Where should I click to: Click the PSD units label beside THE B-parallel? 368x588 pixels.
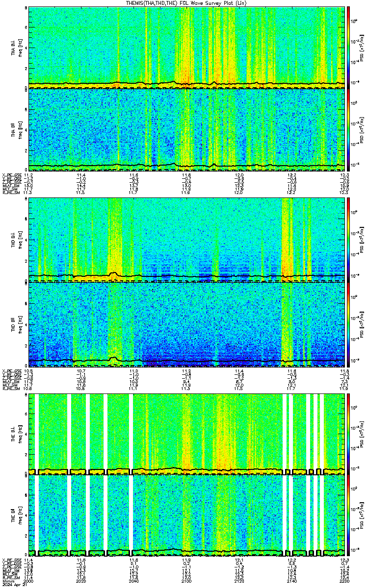coord(362,515)
